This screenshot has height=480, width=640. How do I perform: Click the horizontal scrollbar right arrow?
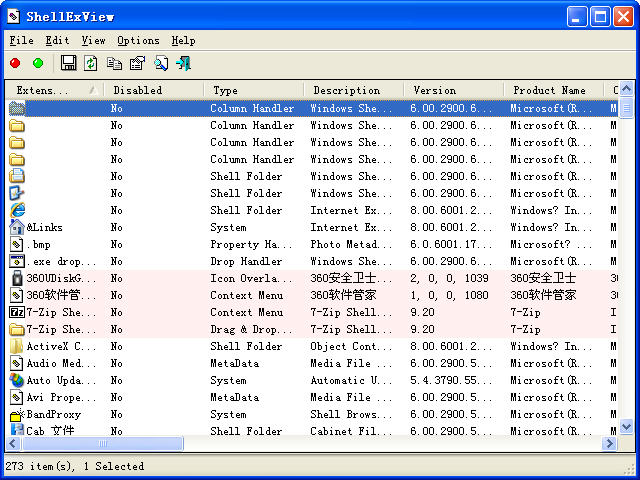tap(610, 443)
